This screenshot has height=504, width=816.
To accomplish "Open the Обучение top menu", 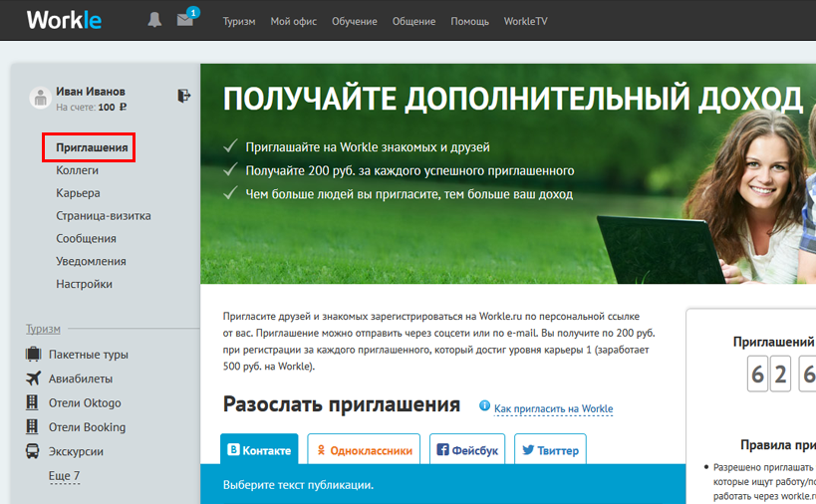I will (355, 21).
